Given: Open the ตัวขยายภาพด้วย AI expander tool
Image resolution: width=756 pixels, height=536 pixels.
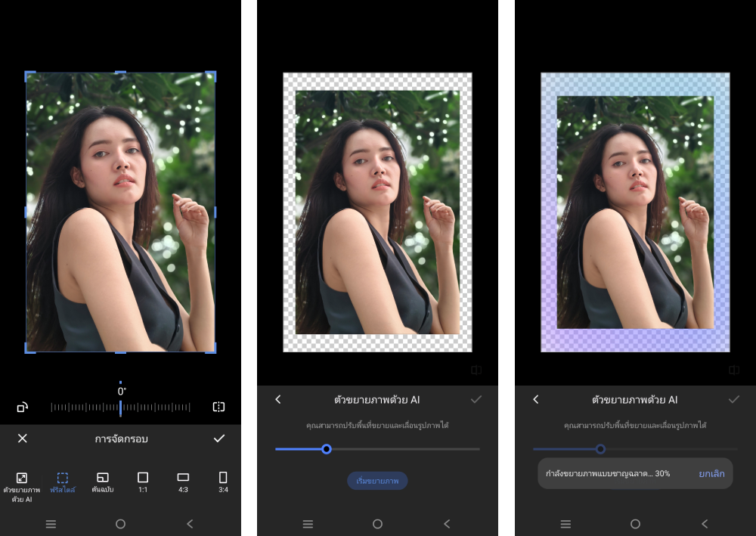Looking at the screenshot, I should [22, 483].
